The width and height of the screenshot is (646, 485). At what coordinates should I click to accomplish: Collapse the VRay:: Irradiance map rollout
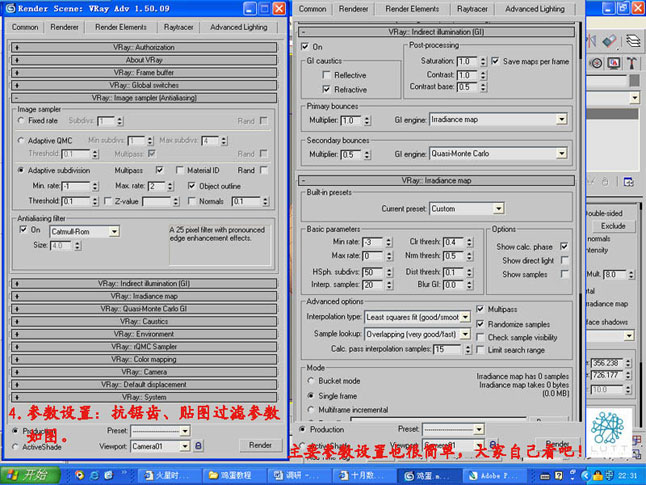click(x=436, y=180)
